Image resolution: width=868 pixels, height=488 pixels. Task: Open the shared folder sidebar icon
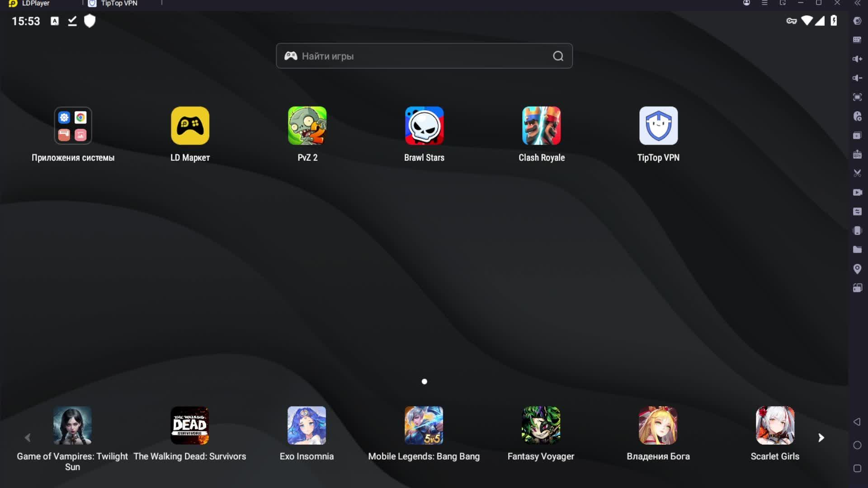point(857,249)
